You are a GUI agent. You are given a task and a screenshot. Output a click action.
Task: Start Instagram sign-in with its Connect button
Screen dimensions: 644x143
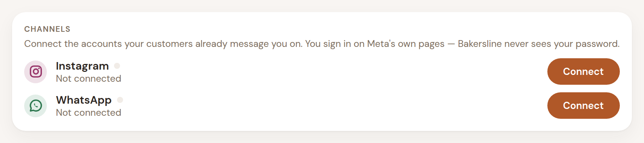[583, 71]
